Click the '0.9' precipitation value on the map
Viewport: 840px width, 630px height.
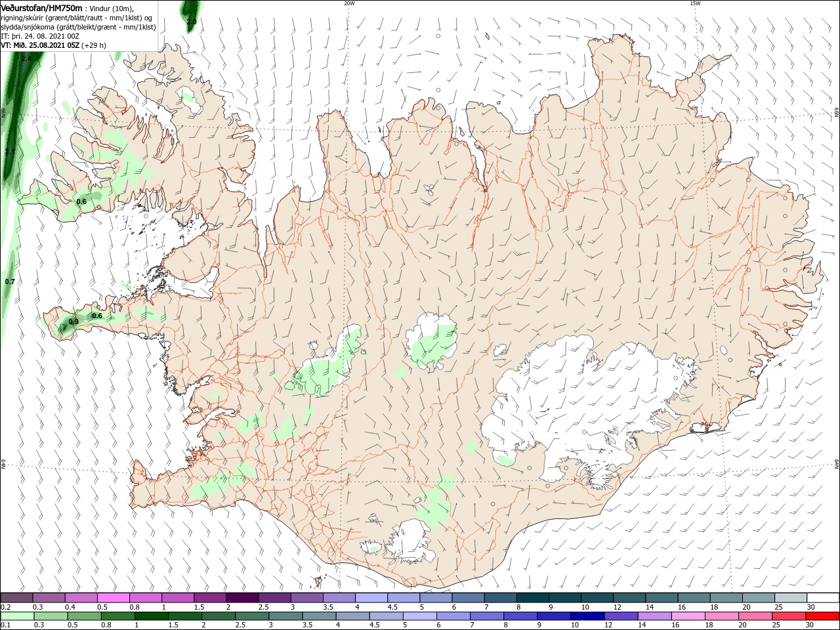pos(73,322)
